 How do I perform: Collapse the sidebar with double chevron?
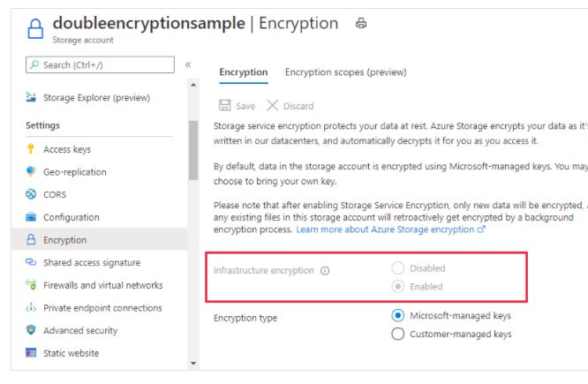click(x=188, y=65)
